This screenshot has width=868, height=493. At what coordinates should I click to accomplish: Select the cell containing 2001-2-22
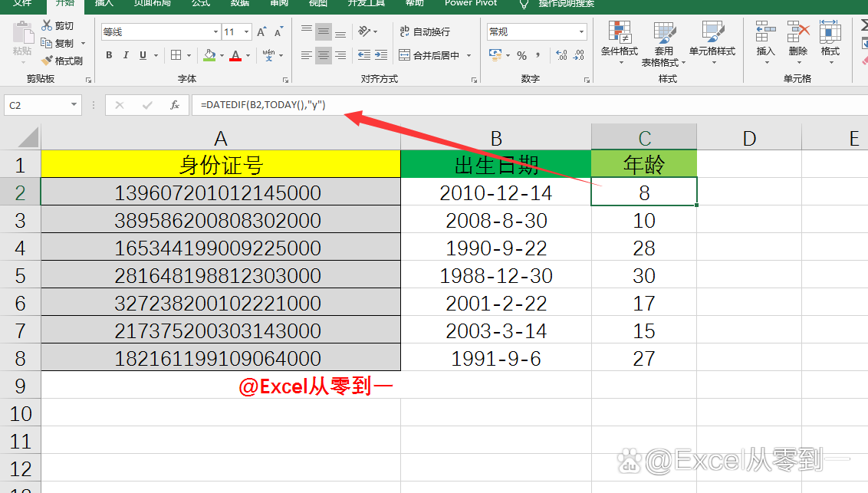tap(496, 303)
